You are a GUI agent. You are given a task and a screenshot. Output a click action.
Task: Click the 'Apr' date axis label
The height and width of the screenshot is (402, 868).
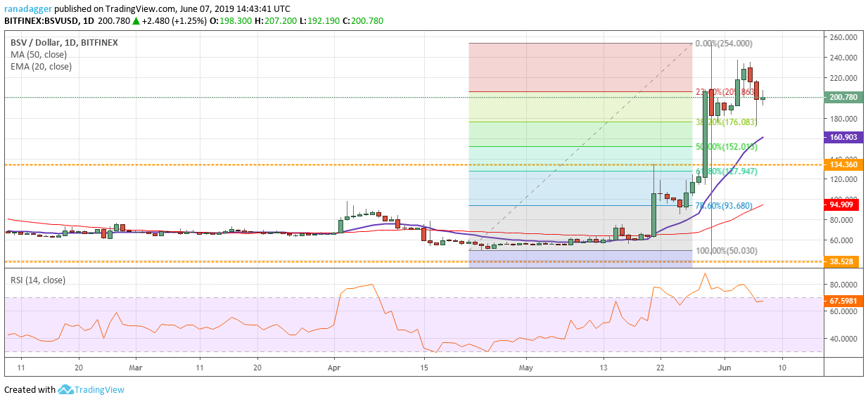tap(334, 368)
